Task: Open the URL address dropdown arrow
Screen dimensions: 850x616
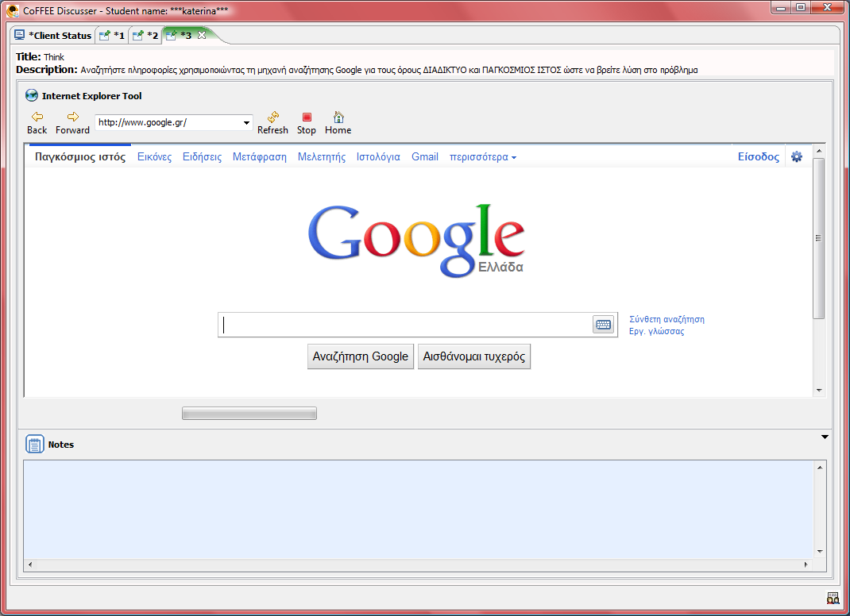Action: click(246, 123)
